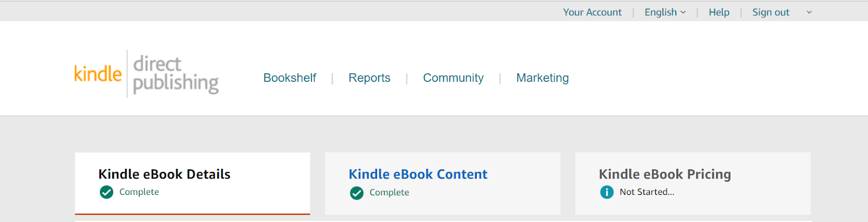Open the Kindle eBook Pricing tab
Screen dimensions: 868x222
693,183
